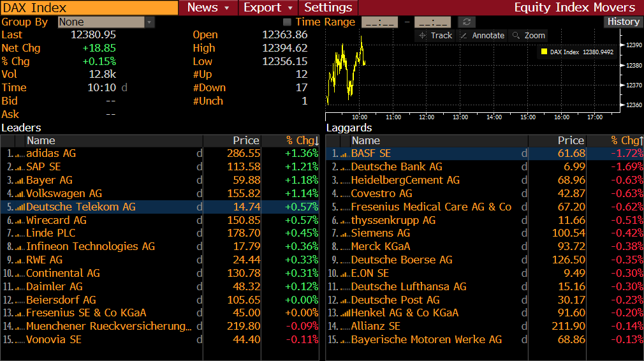The width and height of the screenshot is (644, 361).
Task: Click the yellow DAX Index legend swatch
Action: pos(544,52)
